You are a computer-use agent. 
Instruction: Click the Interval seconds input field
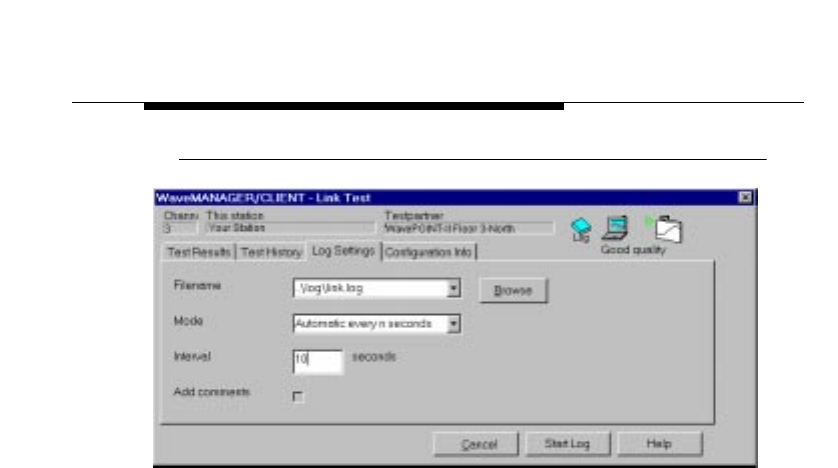tap(317, 361)
